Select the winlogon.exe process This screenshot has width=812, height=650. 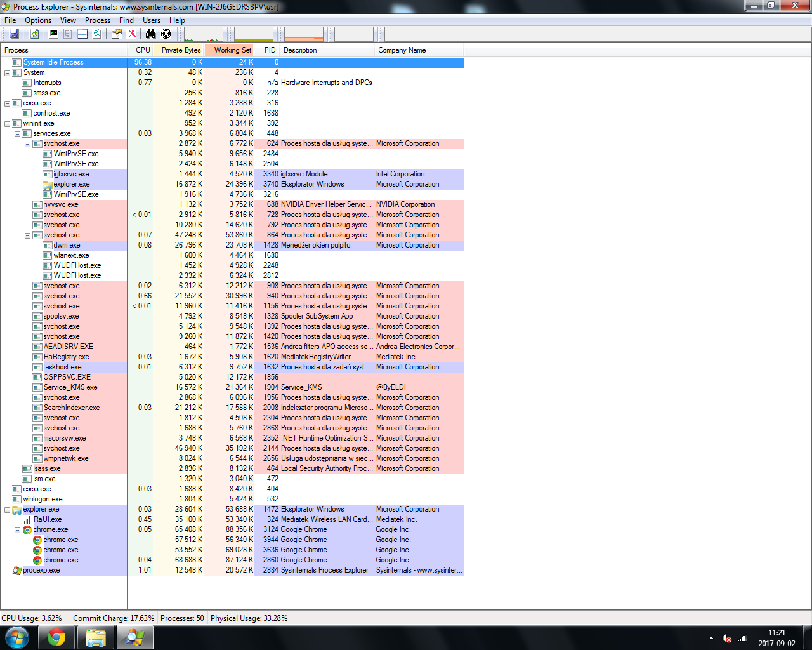pos(232,499)
